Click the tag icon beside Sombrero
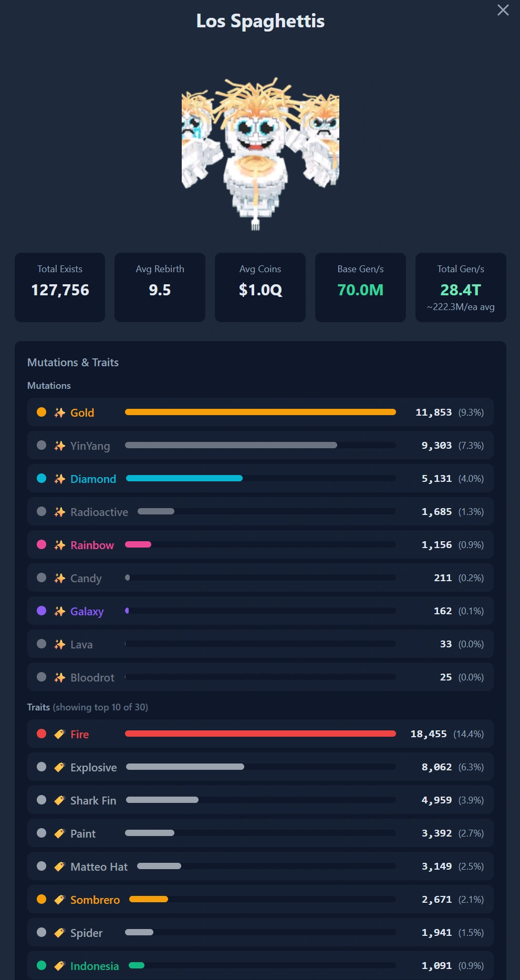This screenshot has height=980, width=520. click(x=60, y=900)
